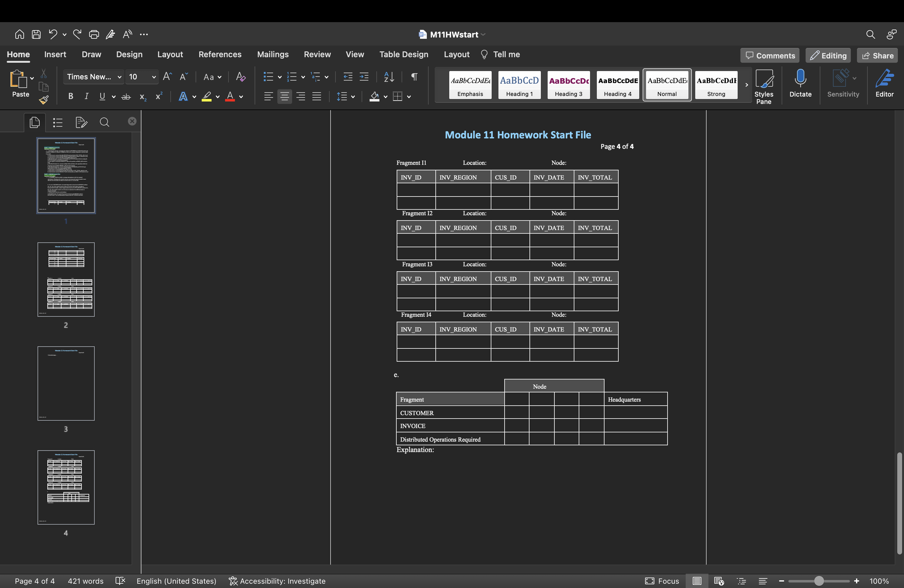Expand the font size dropdown

(153, 77)
